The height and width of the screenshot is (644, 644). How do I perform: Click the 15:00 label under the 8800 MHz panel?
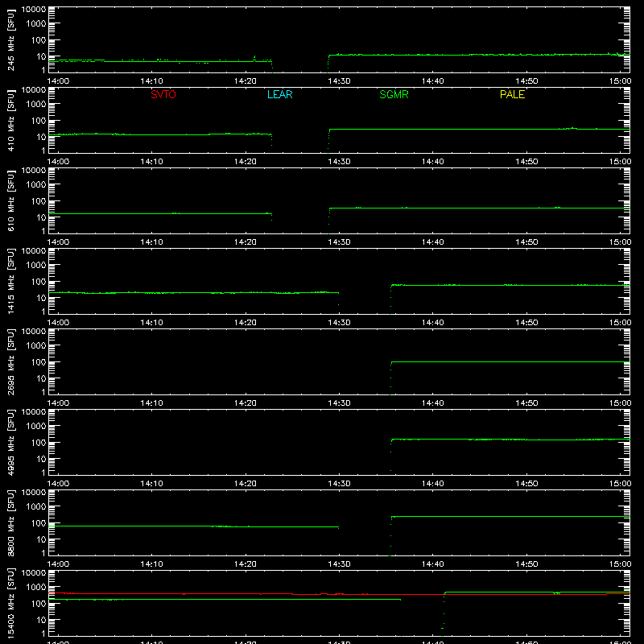tap(620, 564)
